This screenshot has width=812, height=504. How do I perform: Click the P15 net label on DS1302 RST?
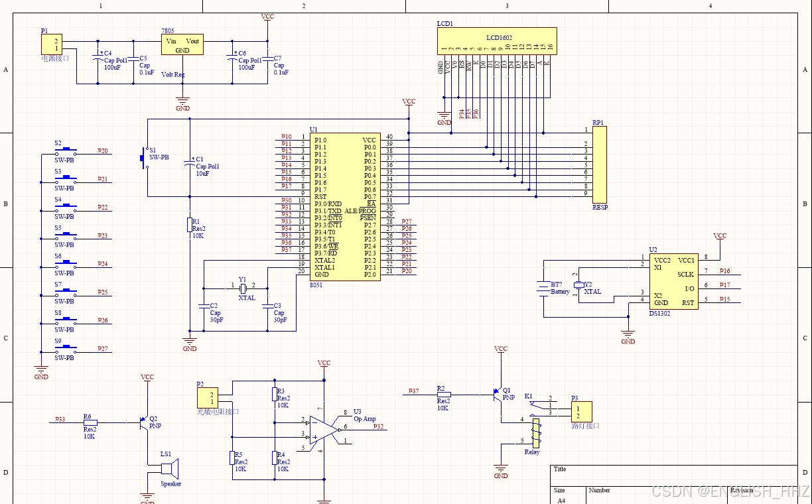coord(724,300)
